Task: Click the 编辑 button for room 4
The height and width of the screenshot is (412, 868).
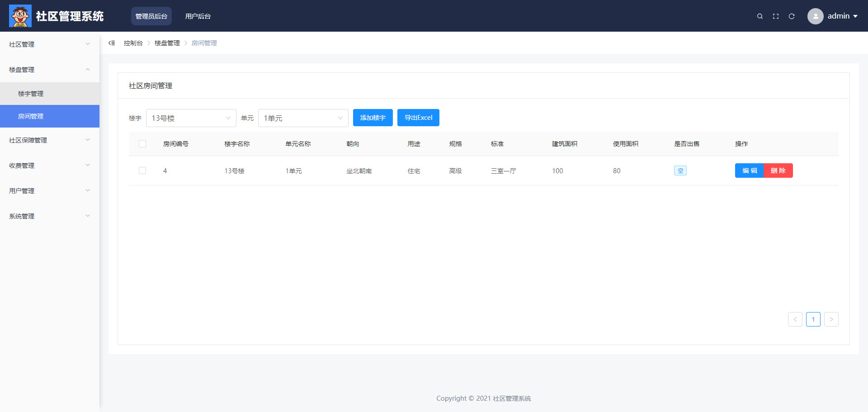Action: tap(749, 170)
